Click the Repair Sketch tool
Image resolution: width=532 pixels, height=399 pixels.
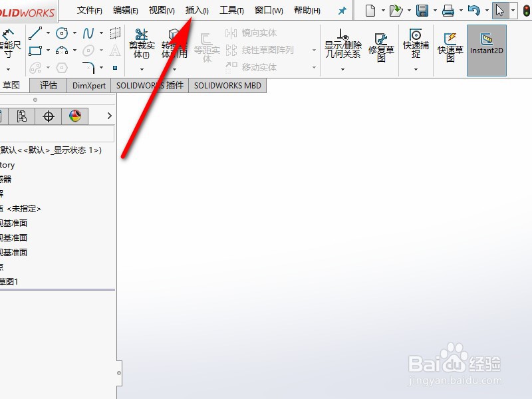(381, 47)
